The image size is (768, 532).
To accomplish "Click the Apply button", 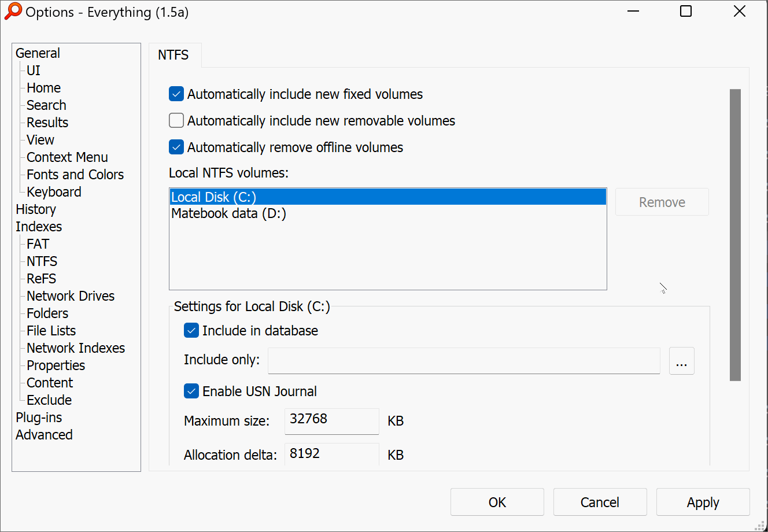I will pos(703,502).
